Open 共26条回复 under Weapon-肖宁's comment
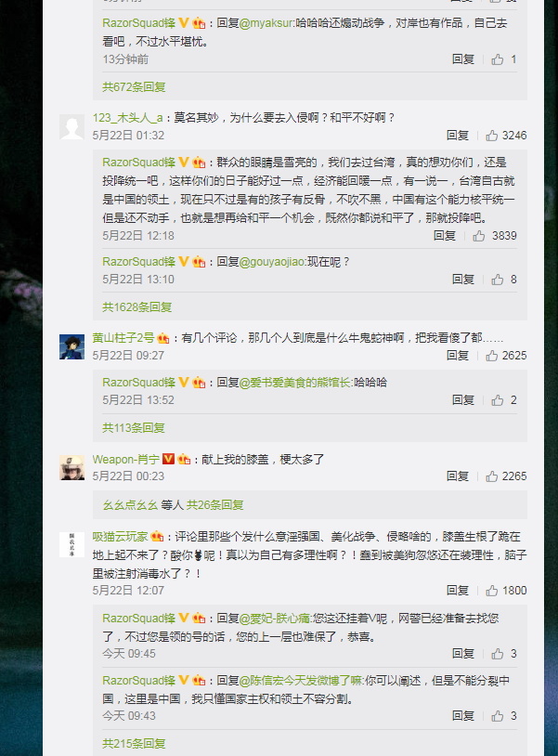This screenshot has width=558, height=756. (x=214, y=505)
